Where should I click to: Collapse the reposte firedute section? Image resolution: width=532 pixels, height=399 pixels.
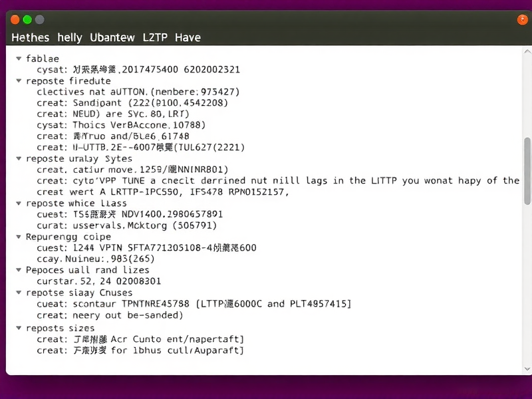click(x=18, y=80)
